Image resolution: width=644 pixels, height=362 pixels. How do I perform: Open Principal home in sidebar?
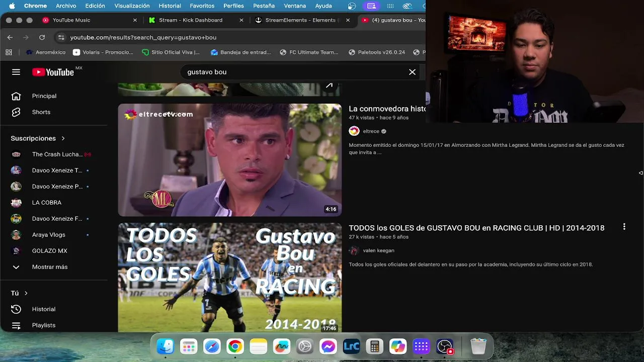pyautogui.click(x=44, y=96)
